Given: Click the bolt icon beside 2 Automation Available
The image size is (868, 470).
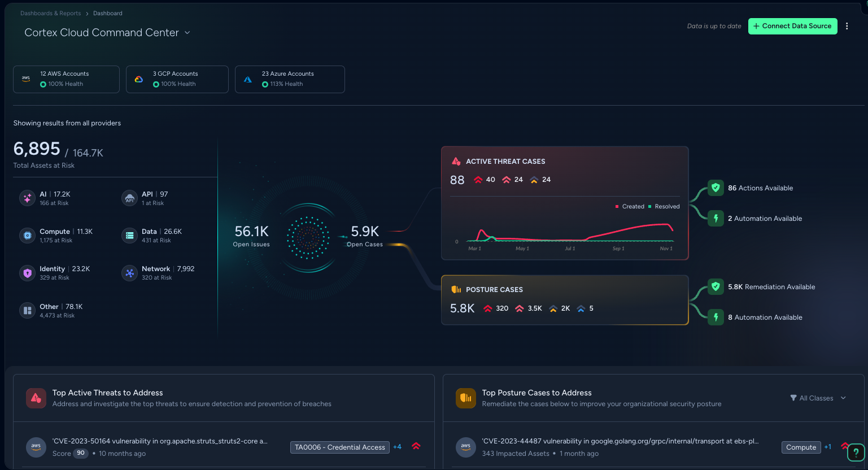Looking at the screenshot, I should click(x=716, y=218).
